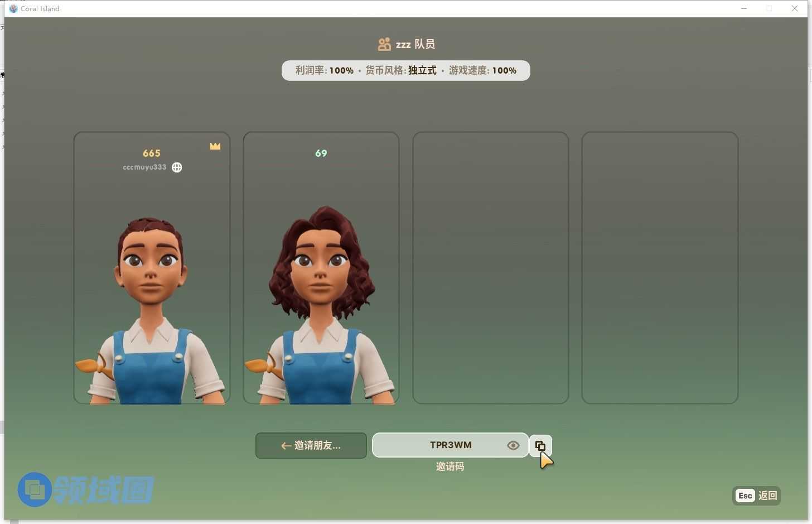Click the third empty player slot

click(490, 268)
